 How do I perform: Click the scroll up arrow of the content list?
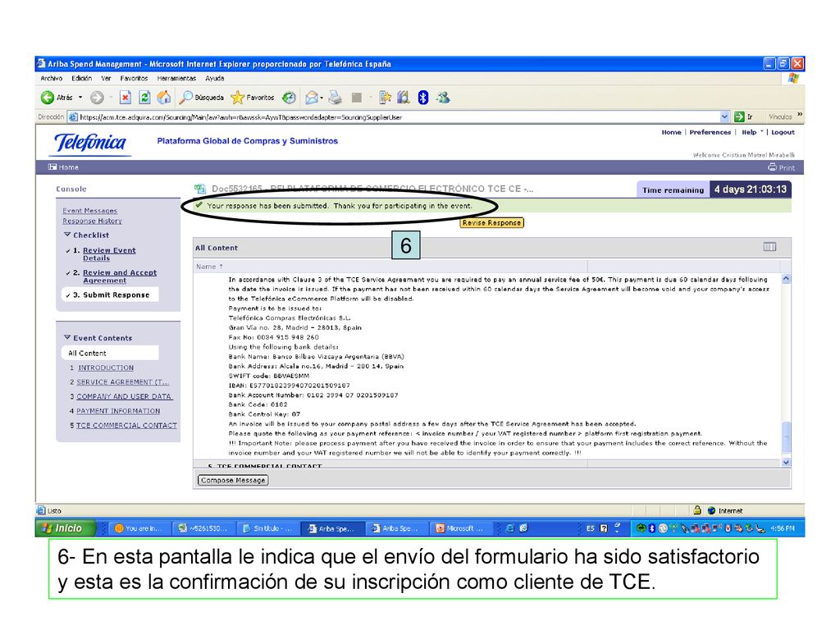pos(786,279)
